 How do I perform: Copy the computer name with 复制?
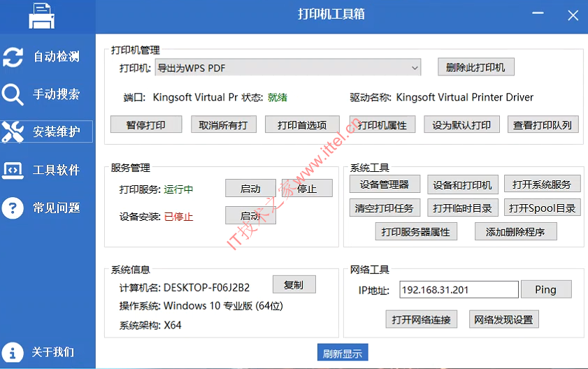tap(294, 285)
